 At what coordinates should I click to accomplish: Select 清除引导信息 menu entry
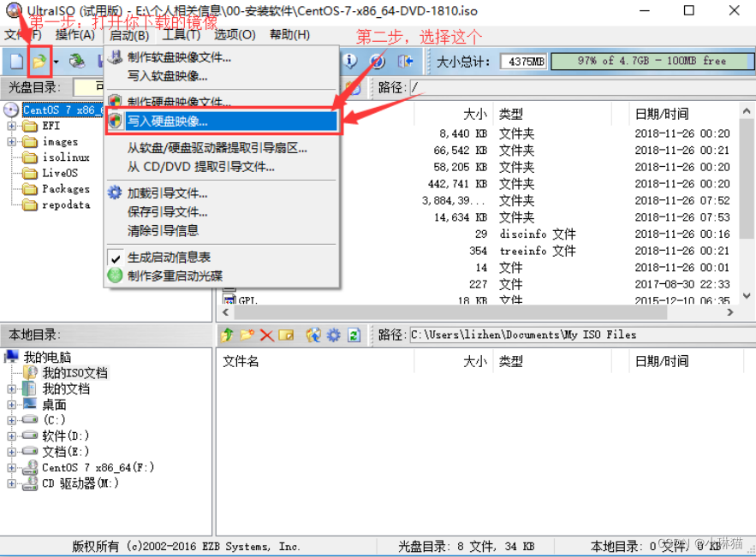coord(163,230)
